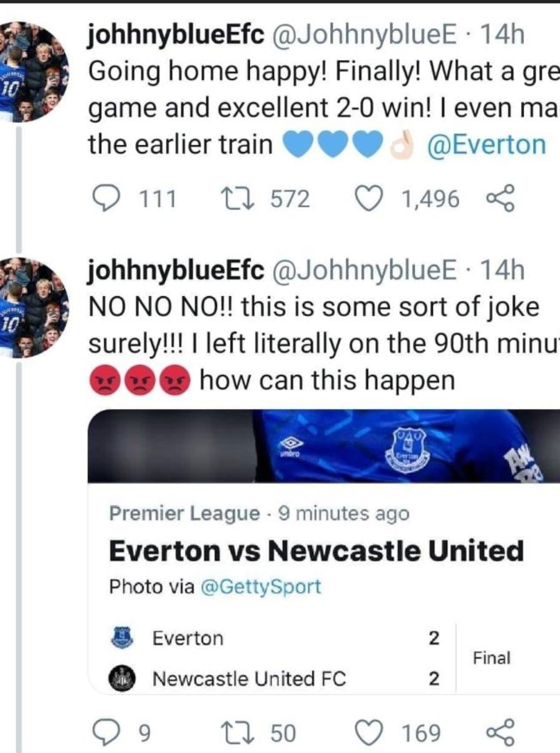Share the first johhnyblueEfc tweet
This screenshot has width=560, height=753.
501,199
